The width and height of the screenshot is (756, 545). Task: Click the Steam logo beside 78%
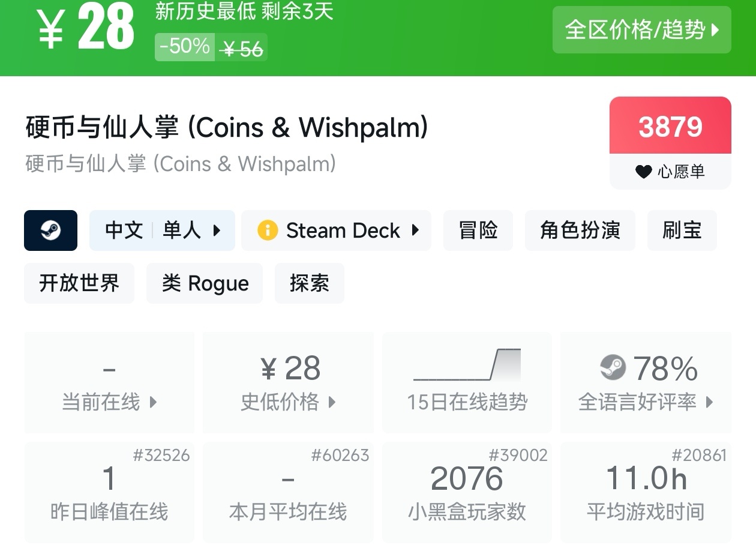[613, 367]
